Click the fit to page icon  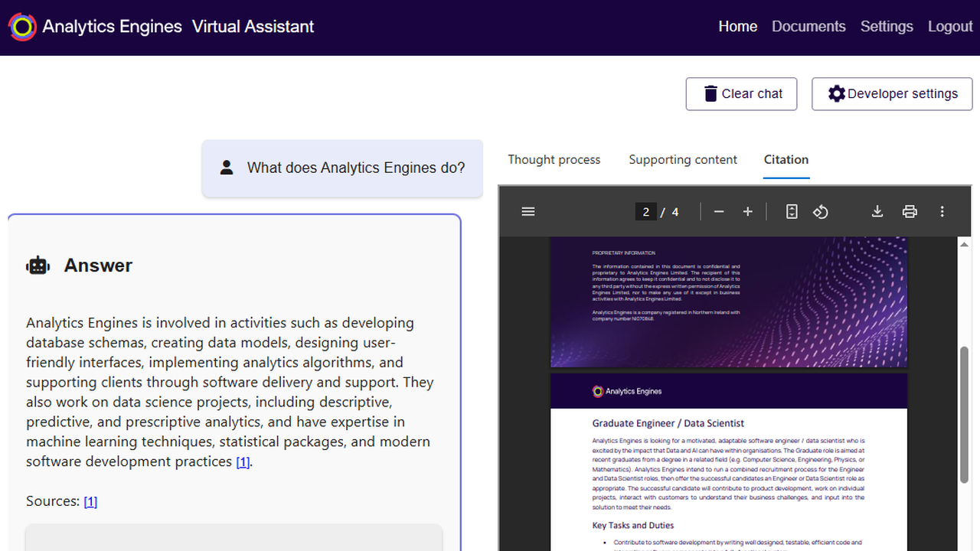(792, 212)
